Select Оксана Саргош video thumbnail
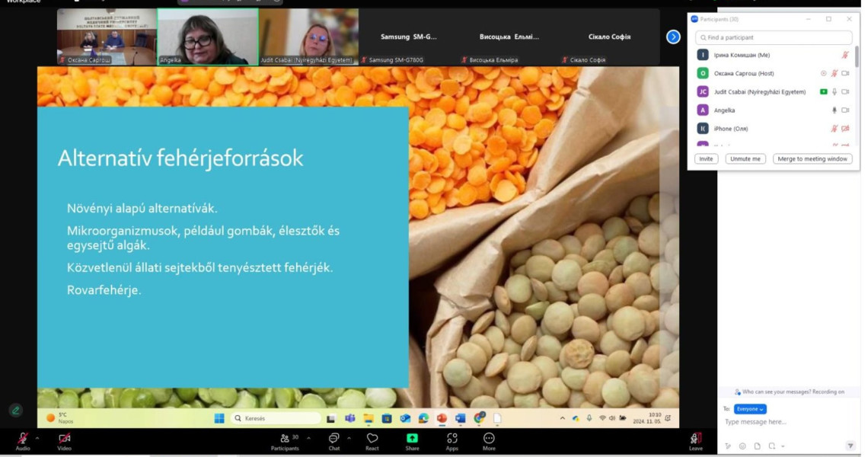The height and width of the screenshot is (457, 868). click(107, 37)
